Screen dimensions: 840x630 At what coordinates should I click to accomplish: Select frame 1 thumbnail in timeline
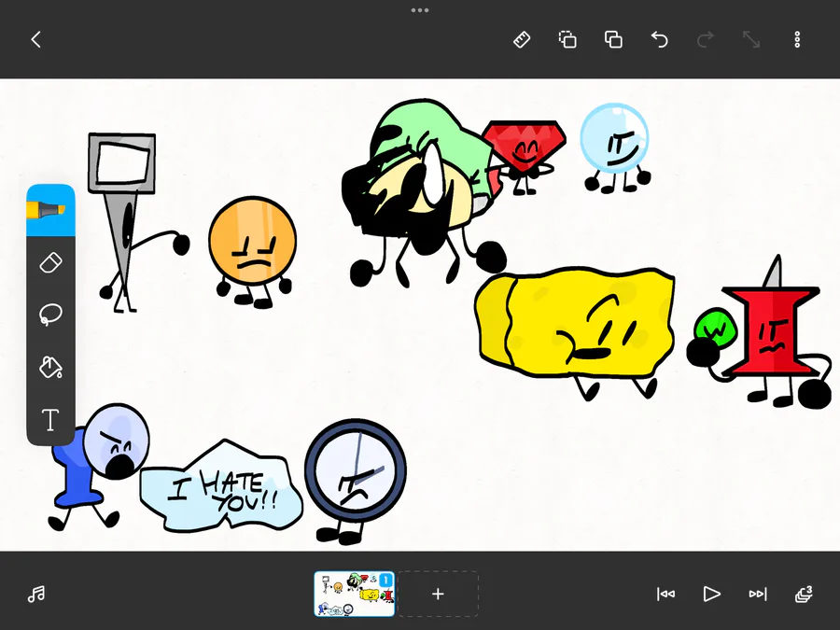354,595
